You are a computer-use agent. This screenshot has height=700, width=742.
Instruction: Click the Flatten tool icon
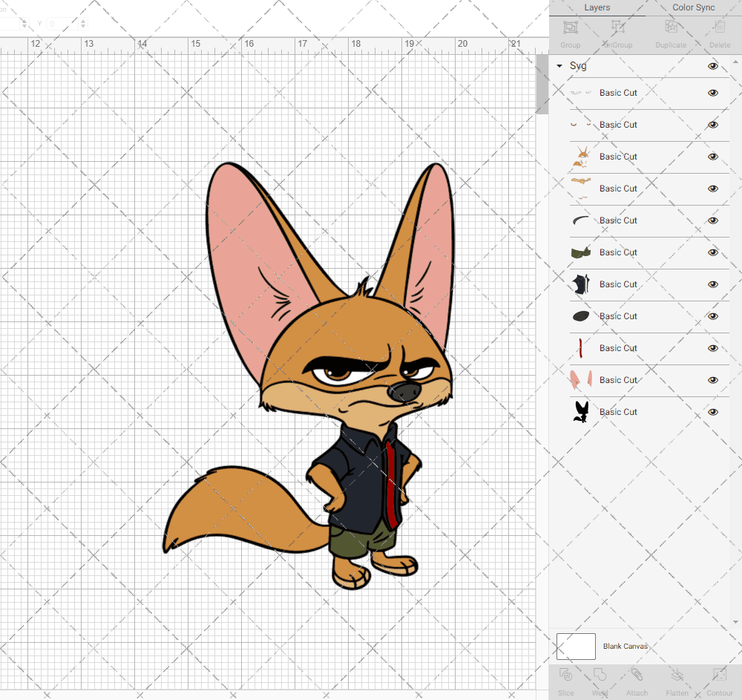tap(677, 675)
